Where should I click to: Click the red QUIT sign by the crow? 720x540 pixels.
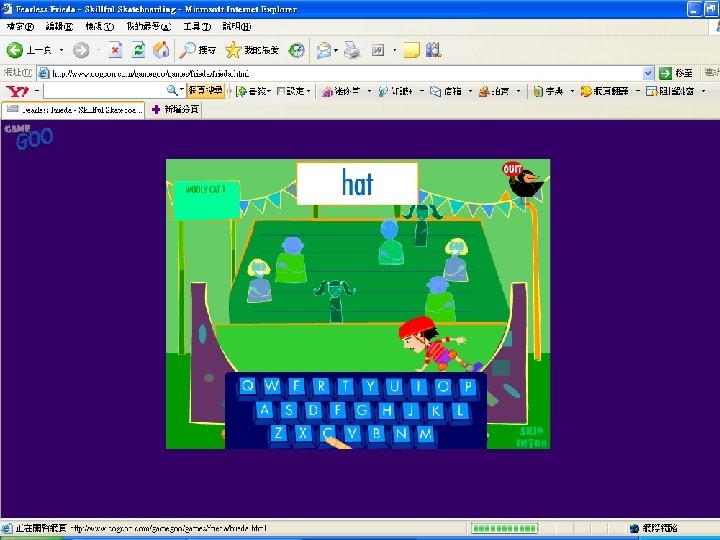point(512,169)
